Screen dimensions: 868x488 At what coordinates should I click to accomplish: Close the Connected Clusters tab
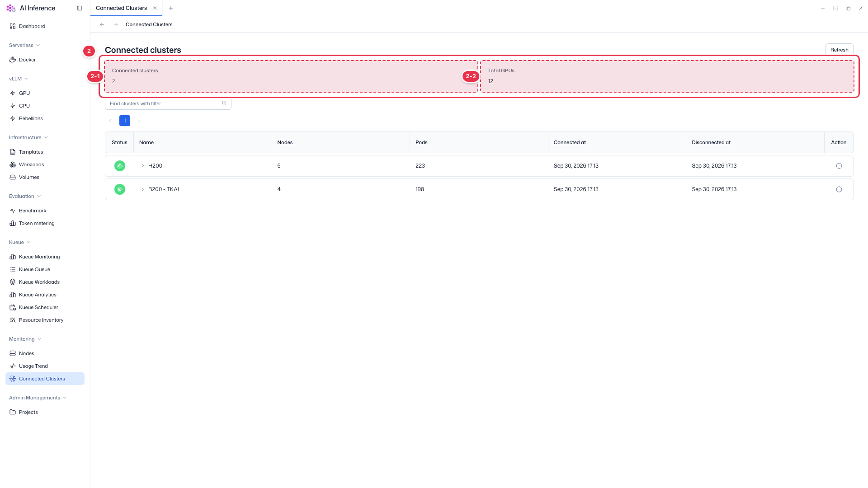pyautogui.click(x=155, y=8)
